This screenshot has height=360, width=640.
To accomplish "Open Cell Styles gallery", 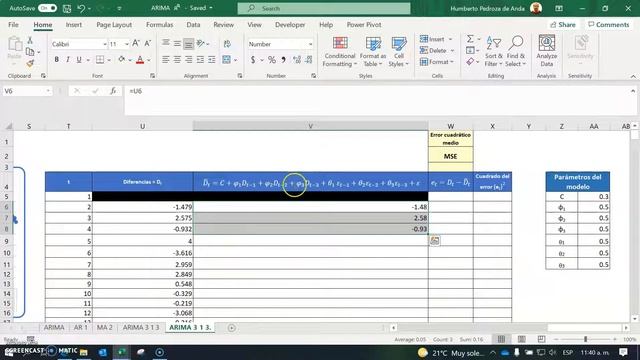I will click(398, 52).
